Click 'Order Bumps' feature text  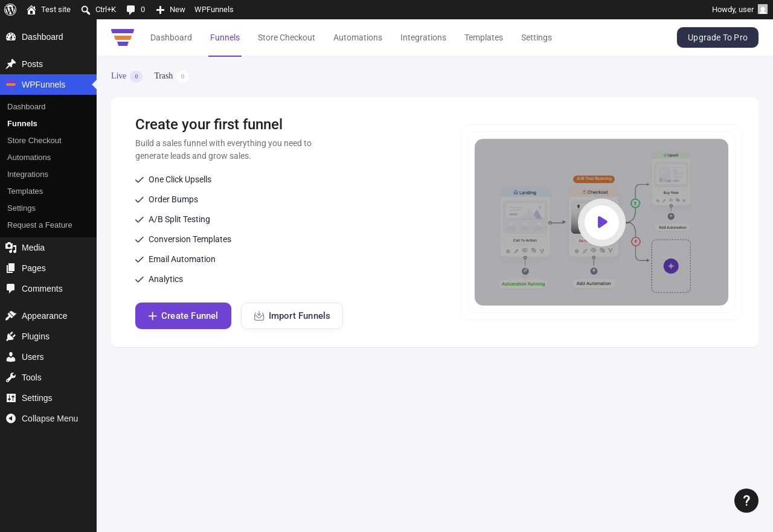pyautogui.click(x=173, y=199)
